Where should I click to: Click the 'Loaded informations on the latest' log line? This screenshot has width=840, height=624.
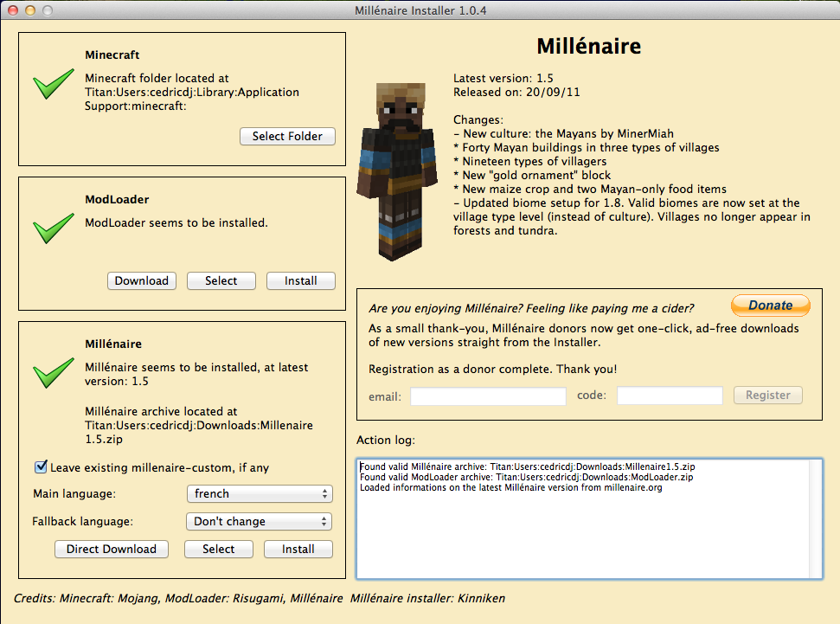tap(510, 488)
